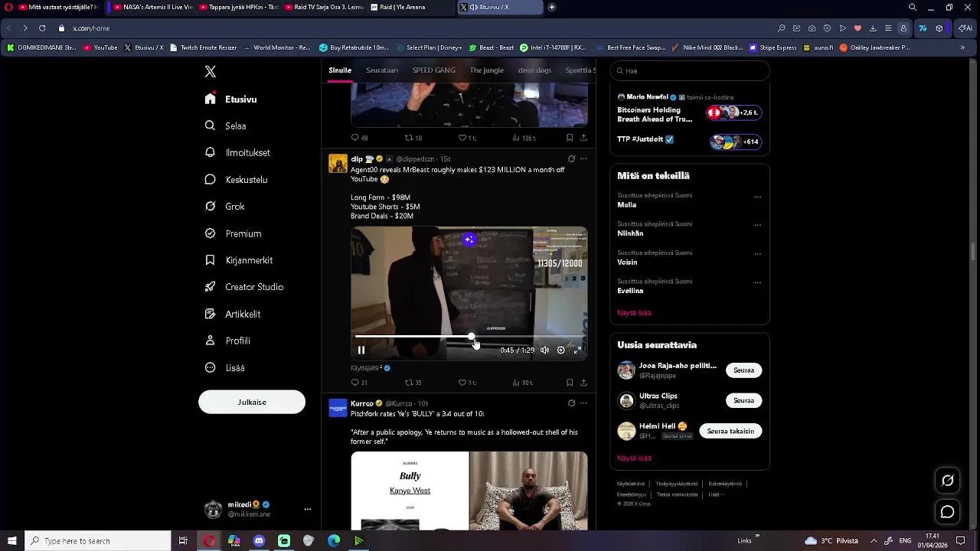Open account menu dots next to mikecii
The width and height of the screenshot is (980, 551).
tap(307, 510)
